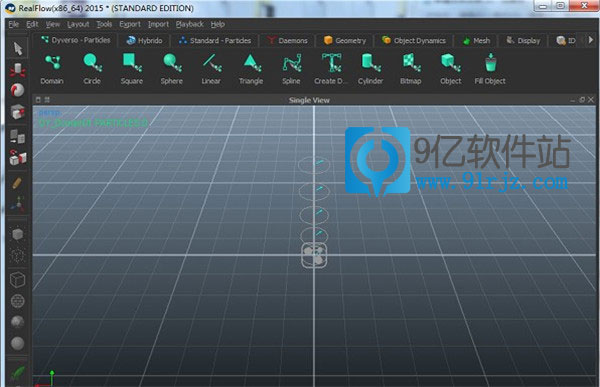The image size is (600, 387).
Task: Close the Single View panel
Action: 591,100
